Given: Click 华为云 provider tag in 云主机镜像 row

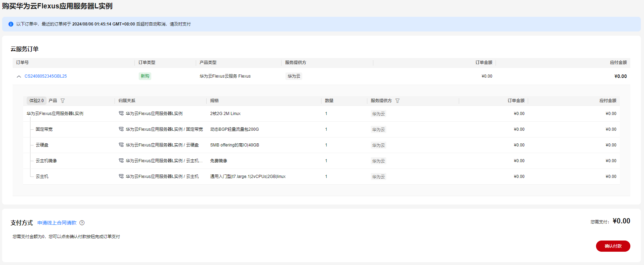Looking at the screenshot, I should click(379, 161).
